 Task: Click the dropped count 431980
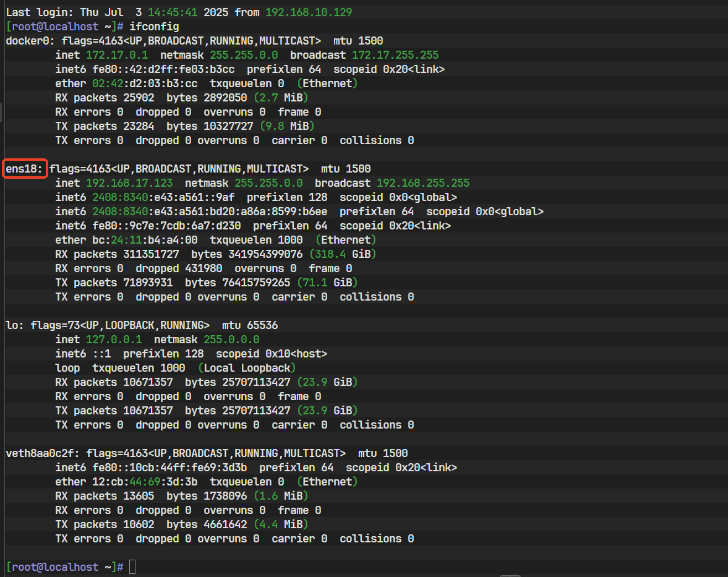204,269
